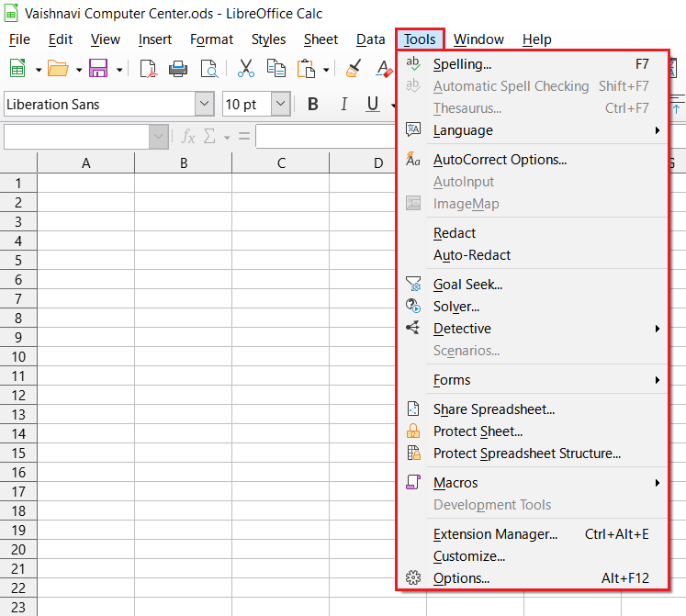686x616 pixels.
Task: Open the New document dropdown arrow
Action: [38, 70]
